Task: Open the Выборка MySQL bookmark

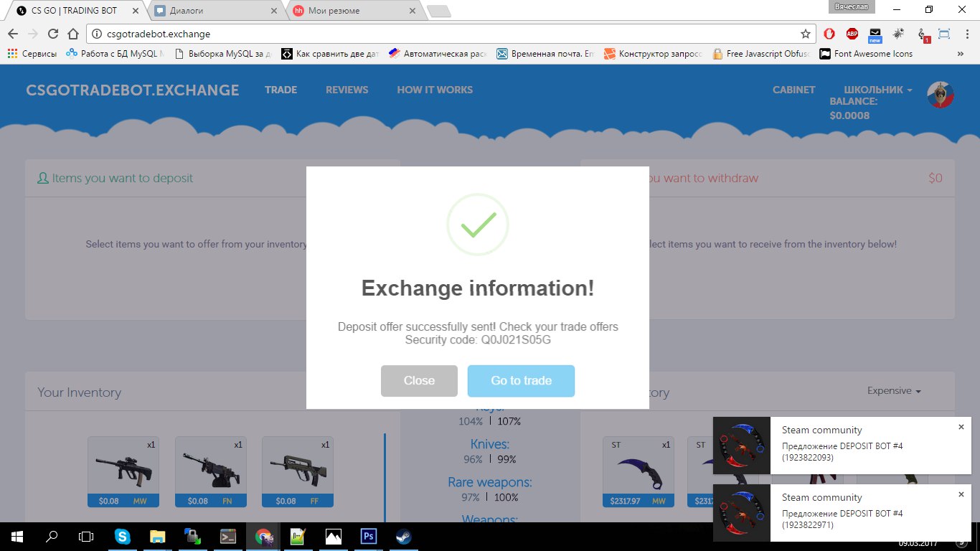Action: [x=223, y=54]
